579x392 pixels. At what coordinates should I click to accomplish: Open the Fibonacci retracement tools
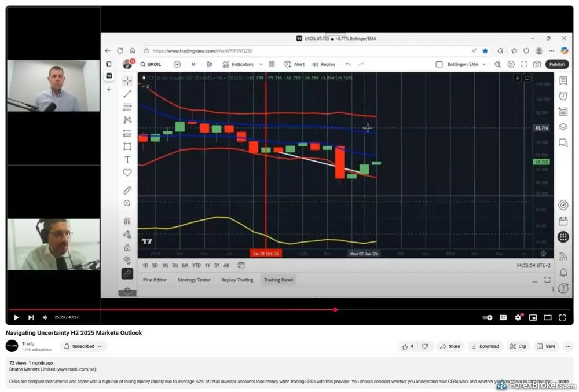(127, 107)
